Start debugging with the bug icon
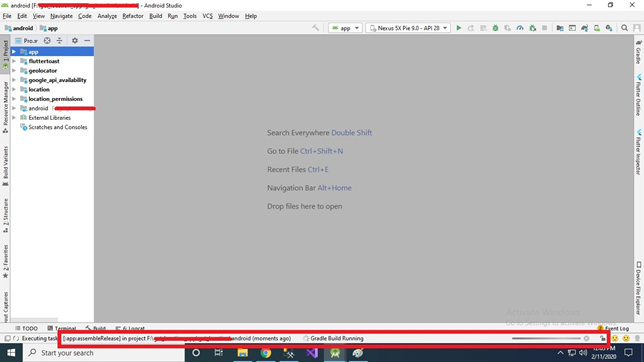The height and width of the screenshot is (362, 644). pos(495,28)
